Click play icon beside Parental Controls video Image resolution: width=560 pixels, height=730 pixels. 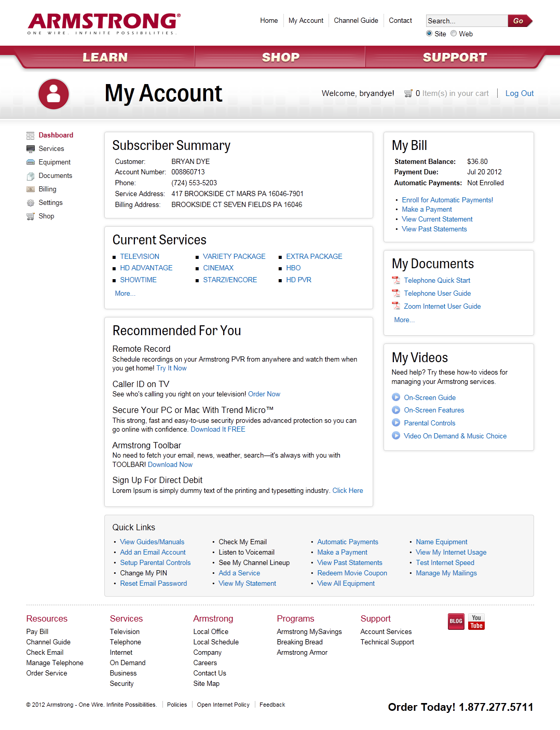tap(396, 423)
